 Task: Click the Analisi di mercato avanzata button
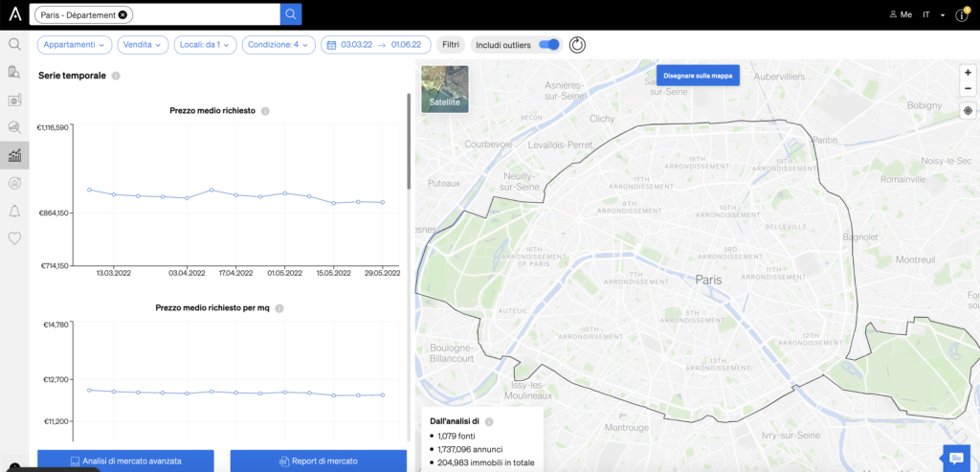click(125, 461)
